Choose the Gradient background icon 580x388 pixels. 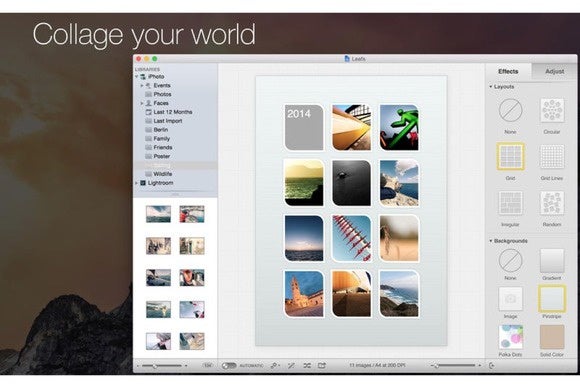(552, 260)
